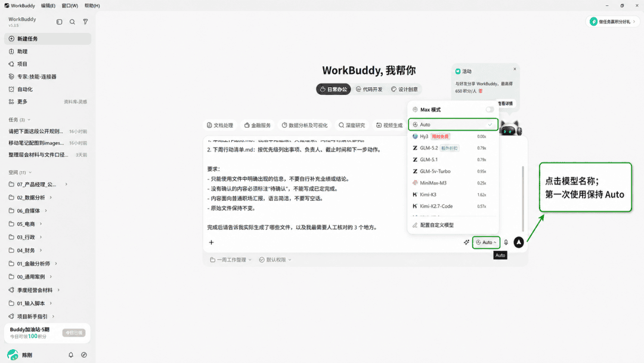Select the GLM-5.1 model
Image resolution: width=644 pixels, height=363 pixels.
(x=453, y=159)
